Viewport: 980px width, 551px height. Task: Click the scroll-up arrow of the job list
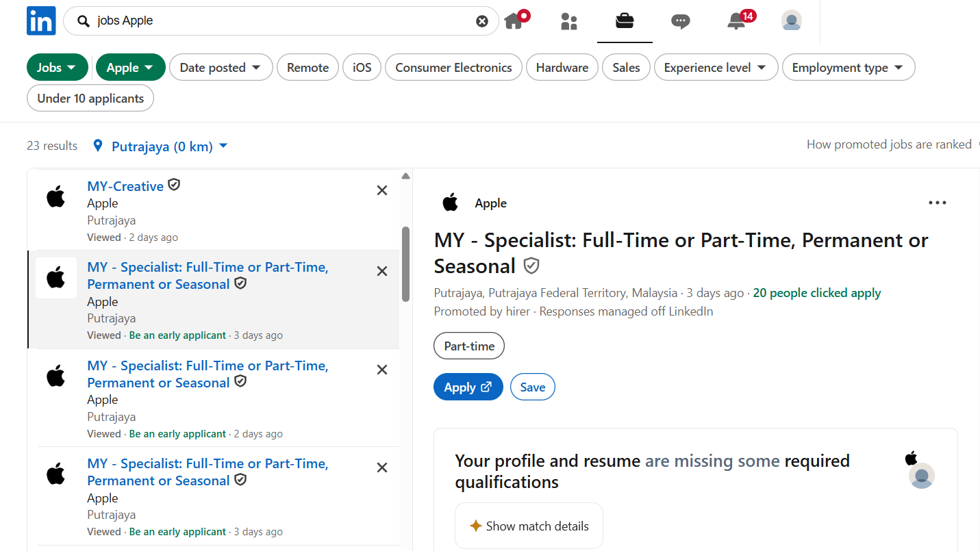[x=405, y=176]
